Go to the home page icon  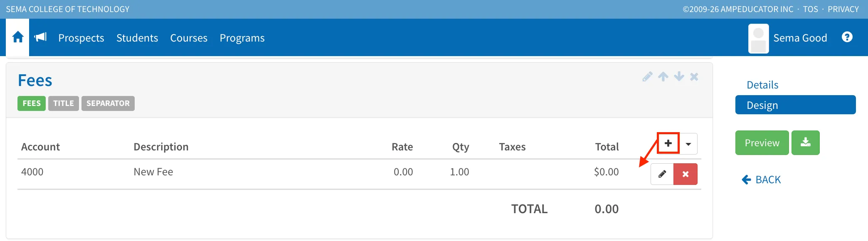17,37
